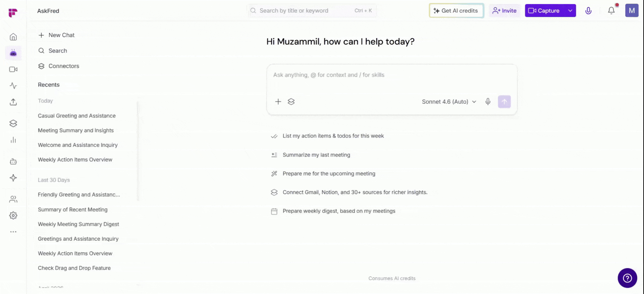Image resolution: width=644 pixels, height=294 pixels.
Task: Open Uploads icon in sidebar
Action: [x=13, y=102]
